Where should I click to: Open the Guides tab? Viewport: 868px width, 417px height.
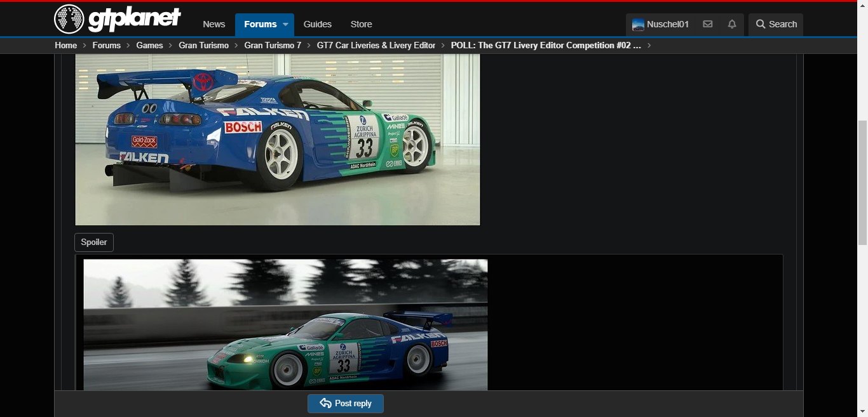coord(318,24)
